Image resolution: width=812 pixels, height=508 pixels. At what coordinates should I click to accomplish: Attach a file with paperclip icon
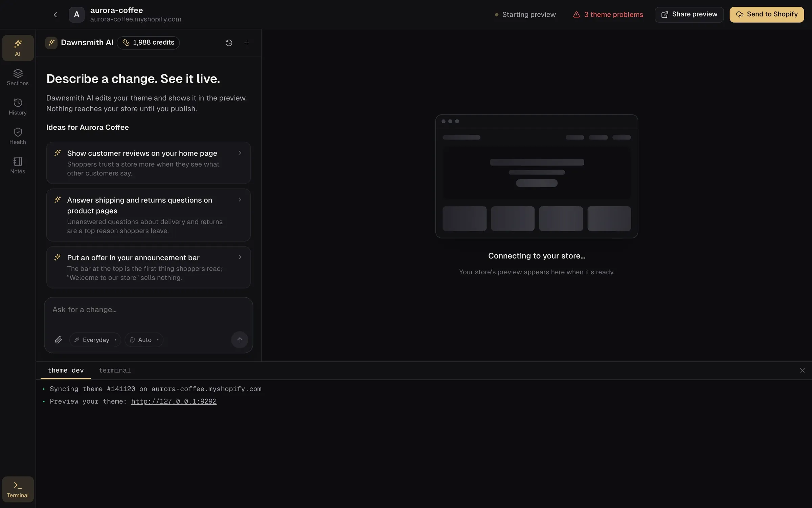click(x=59, y=340)
